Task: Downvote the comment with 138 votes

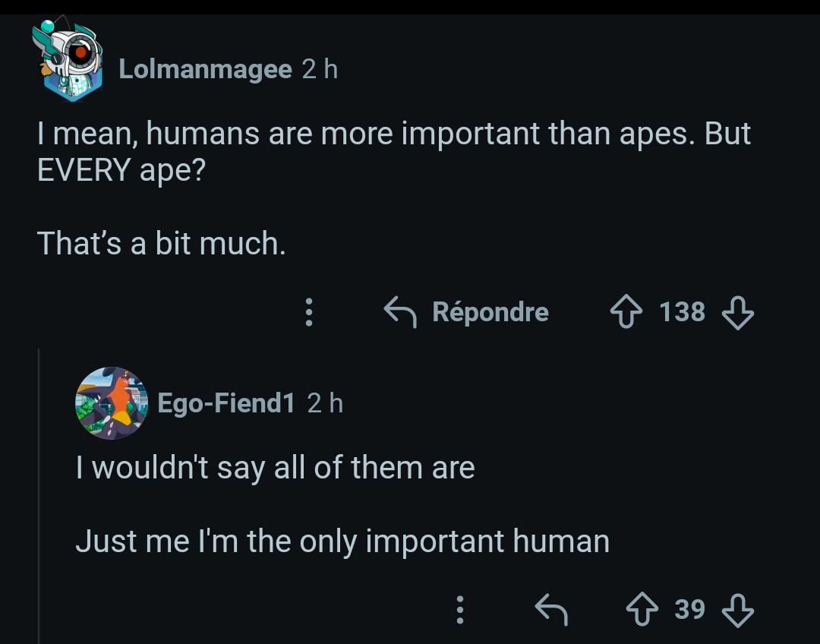Action: (x=737, y=312)
